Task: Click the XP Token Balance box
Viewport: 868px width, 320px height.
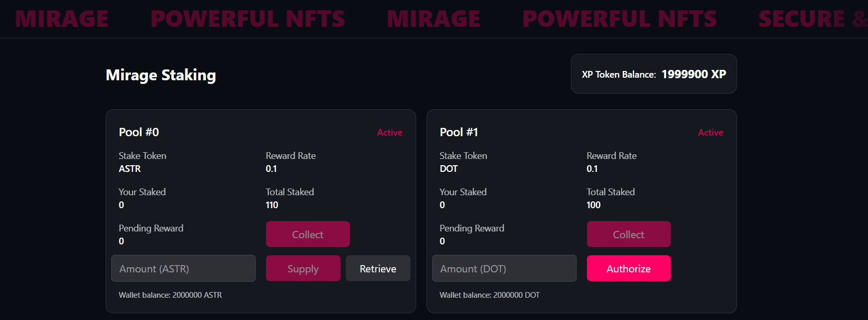Action: click(653, 74)
